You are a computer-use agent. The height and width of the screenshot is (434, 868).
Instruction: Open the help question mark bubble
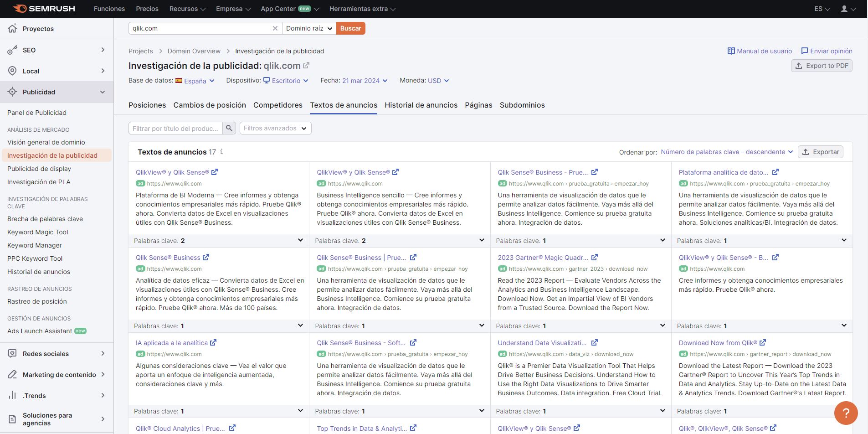(x=846, y=413)
